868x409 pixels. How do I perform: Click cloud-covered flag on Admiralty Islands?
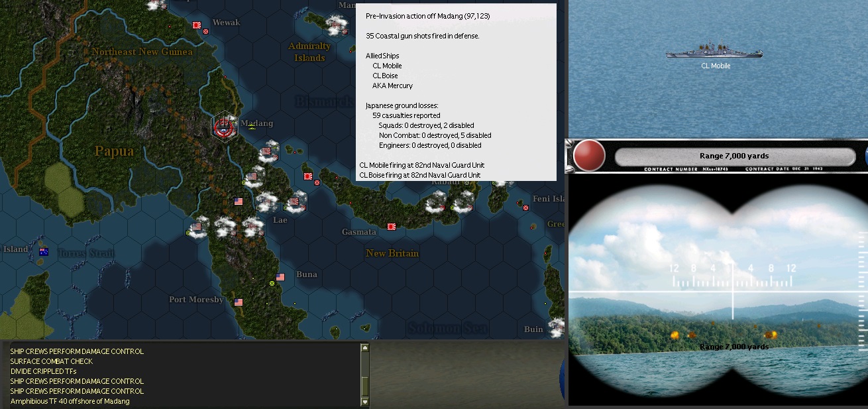coord(337,26)
